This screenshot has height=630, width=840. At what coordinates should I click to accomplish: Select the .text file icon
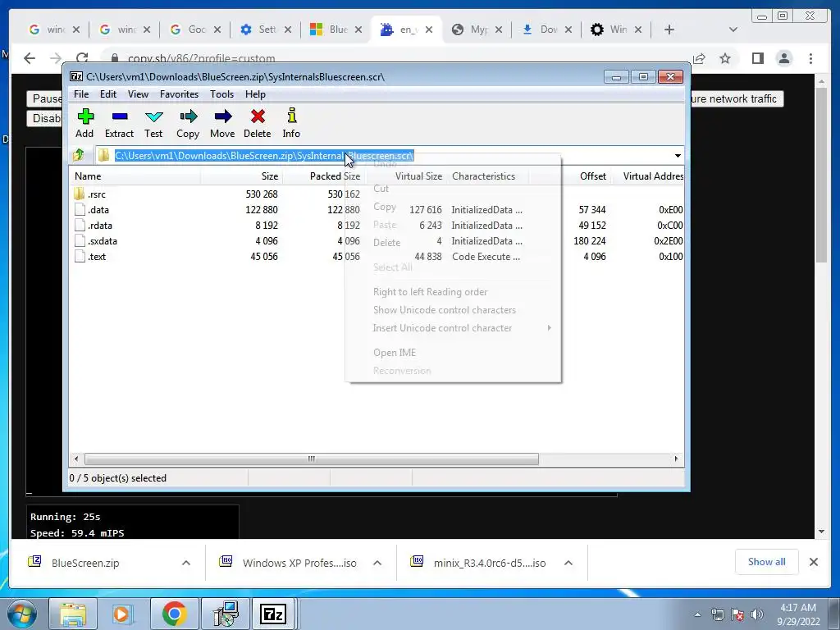click(x=80, y=256)
